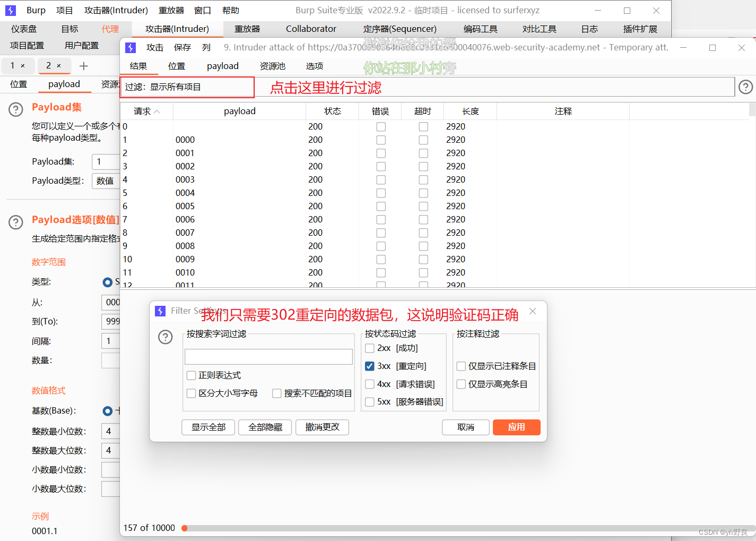Click the 显示全部 button
The image size is (756, 541).
(208, 427)
